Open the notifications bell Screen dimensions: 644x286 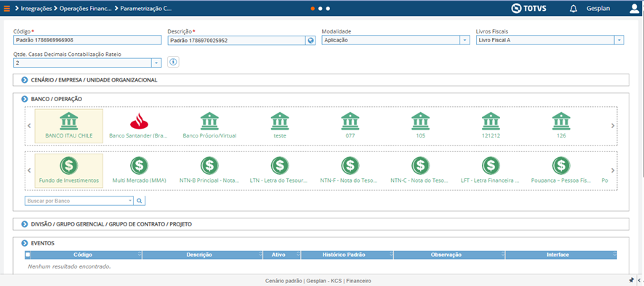pos(573,9)
